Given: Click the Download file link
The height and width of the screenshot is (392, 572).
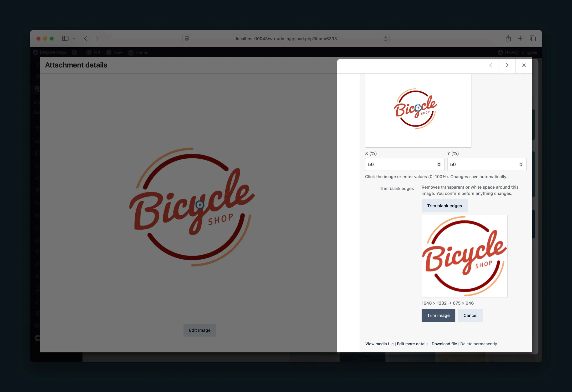Looking at the screenshot, I should pyautogui.click(x=444, y=344).
